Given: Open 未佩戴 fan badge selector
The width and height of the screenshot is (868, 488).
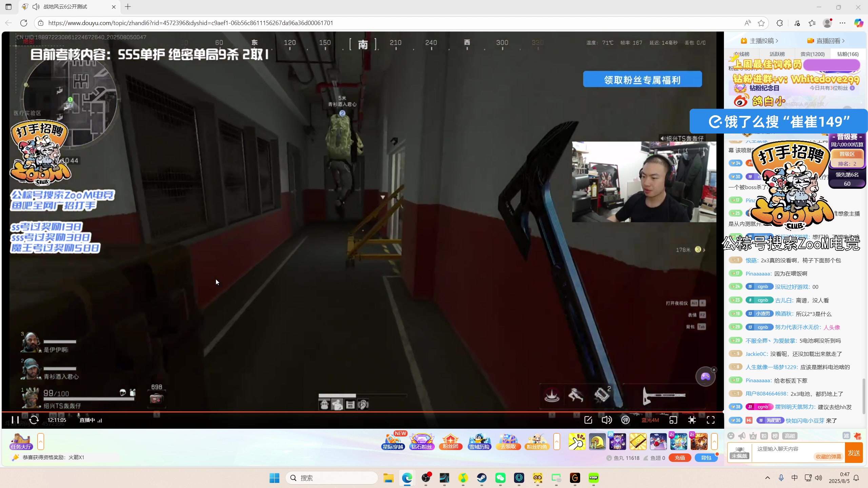Looking at the screenshot, I should (739, 453).
